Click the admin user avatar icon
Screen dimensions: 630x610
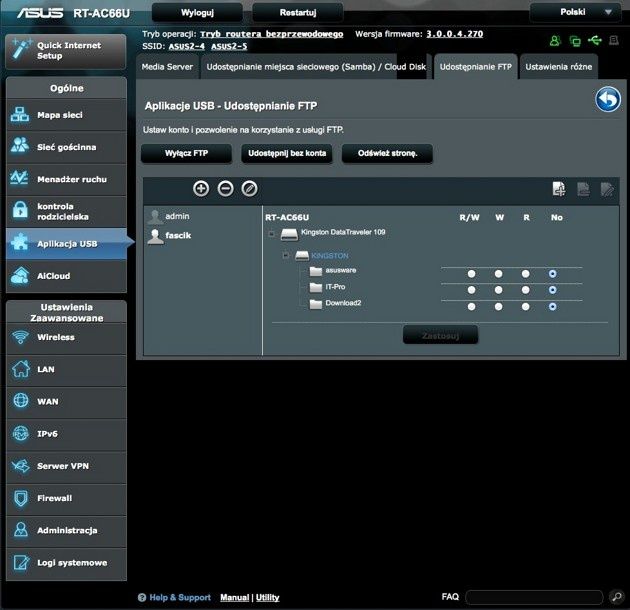pyautogui.click(x=155, y=217)
